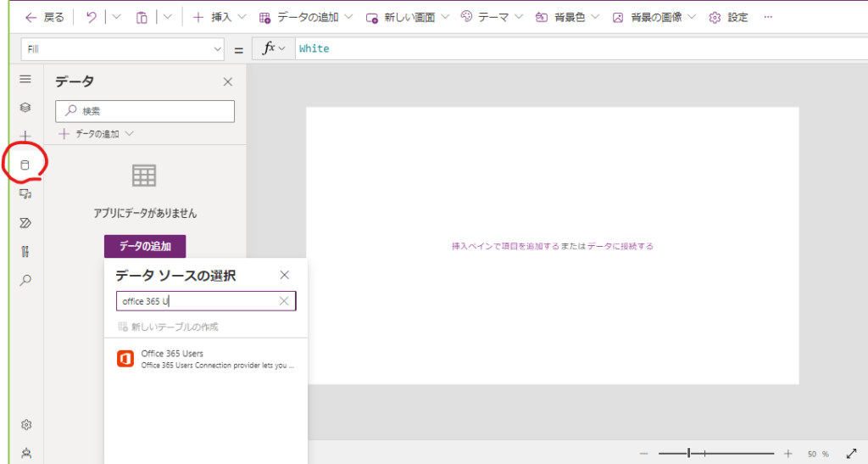Click the データに接続する link on canvas
This screenshot has height=464, width=868.
click(620, 246)
